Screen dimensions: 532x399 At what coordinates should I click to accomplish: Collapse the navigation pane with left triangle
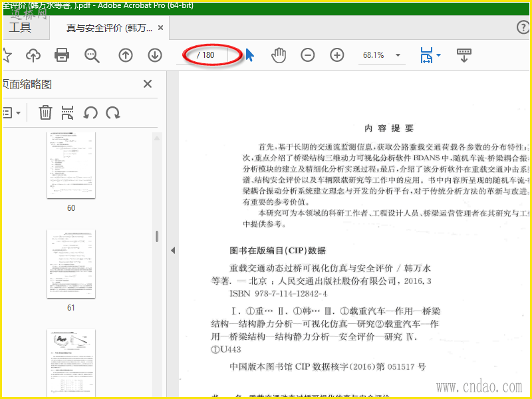[x=173, y=251]
